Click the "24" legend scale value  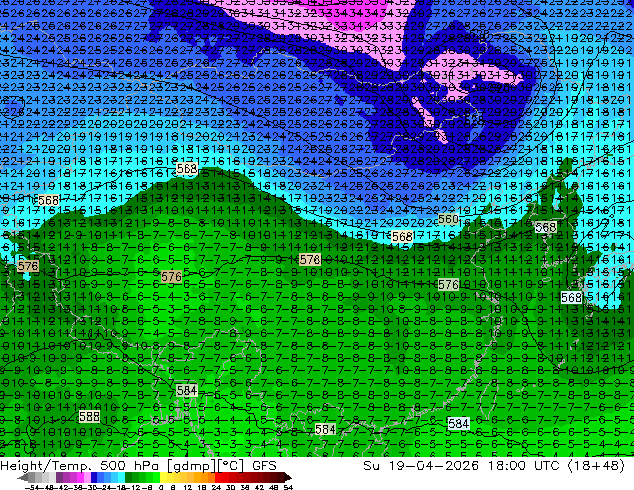point(216,487)
